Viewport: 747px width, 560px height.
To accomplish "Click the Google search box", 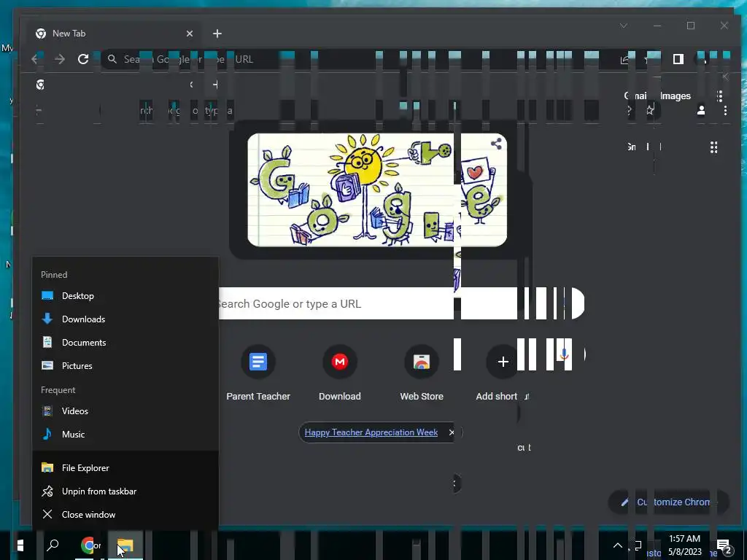I will [x=400, y=303].
